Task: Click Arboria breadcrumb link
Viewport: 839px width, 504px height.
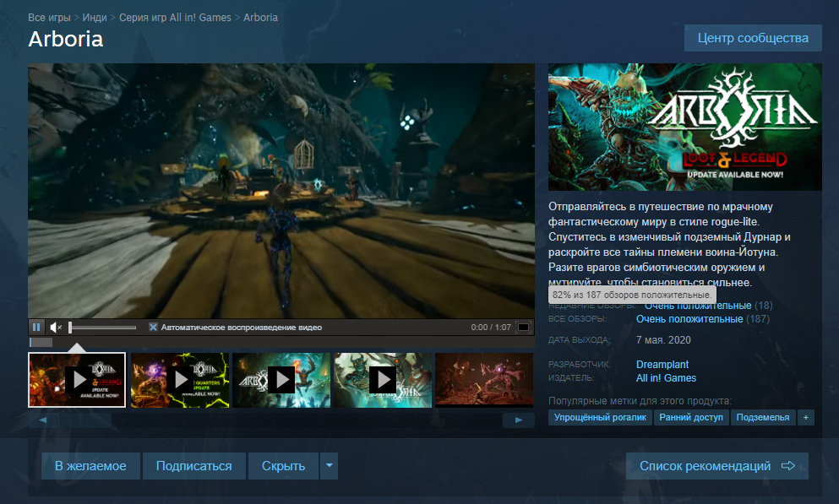Action: tap(260, 17)
